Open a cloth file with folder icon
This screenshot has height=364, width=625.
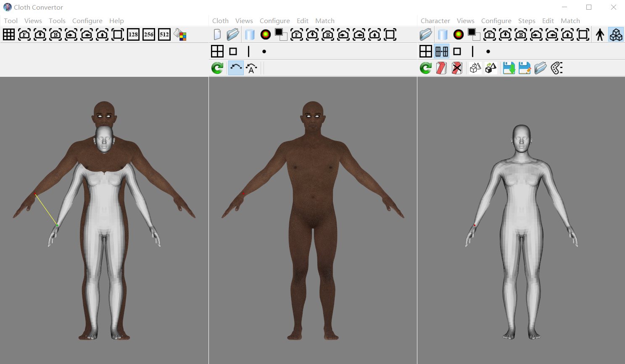tap(233, 34)
